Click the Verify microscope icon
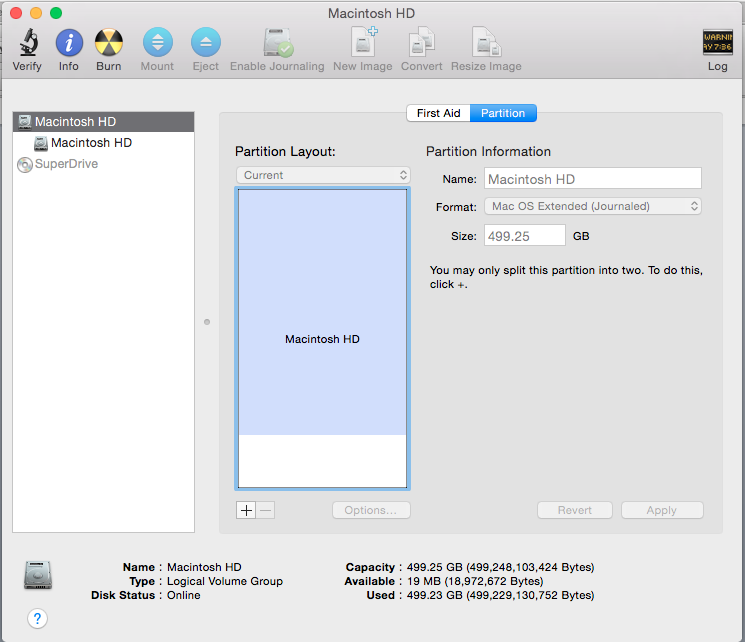This screenshot has width=745, height=642. tap(27, 43)
